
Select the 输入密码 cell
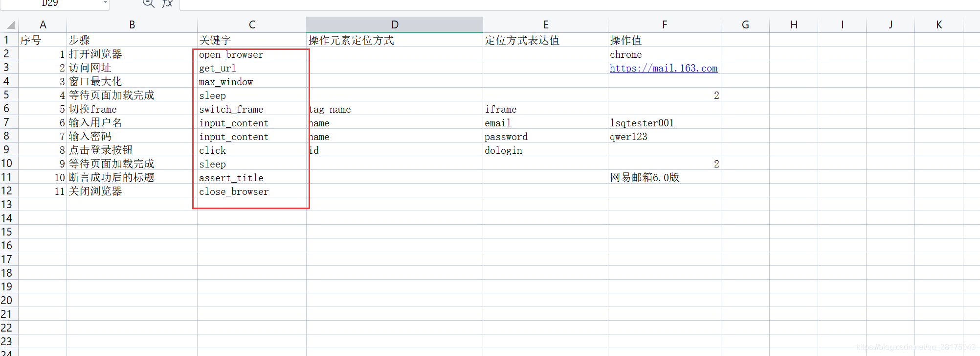(132, 136)
